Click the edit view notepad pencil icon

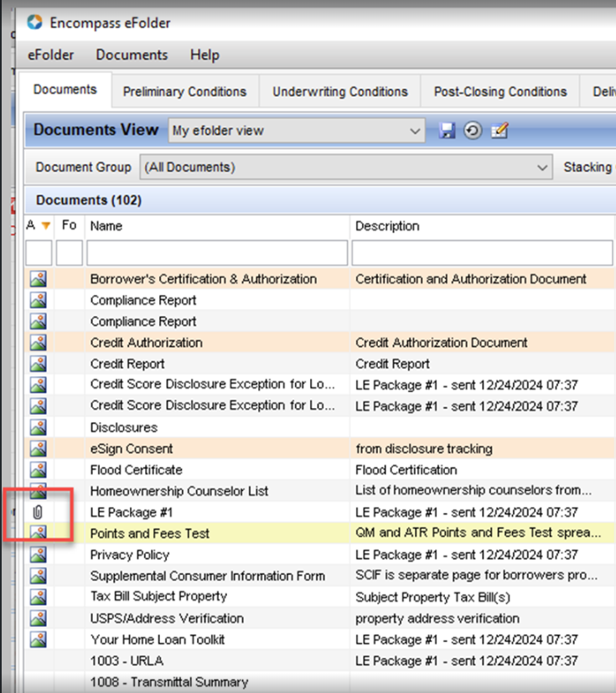[x=500, y=131]
